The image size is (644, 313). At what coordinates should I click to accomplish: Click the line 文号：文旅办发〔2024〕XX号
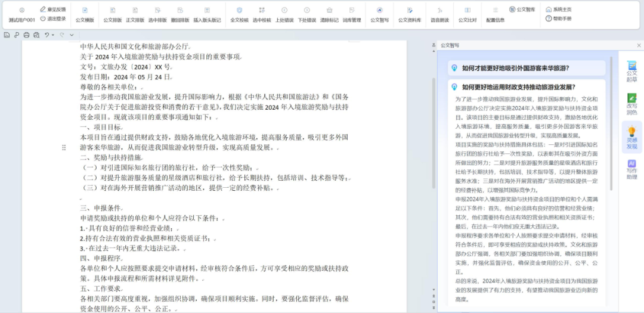tap(125, 67)
